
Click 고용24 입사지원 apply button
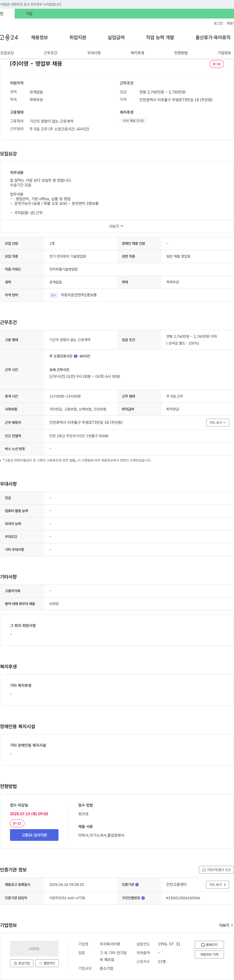[34, 835]
